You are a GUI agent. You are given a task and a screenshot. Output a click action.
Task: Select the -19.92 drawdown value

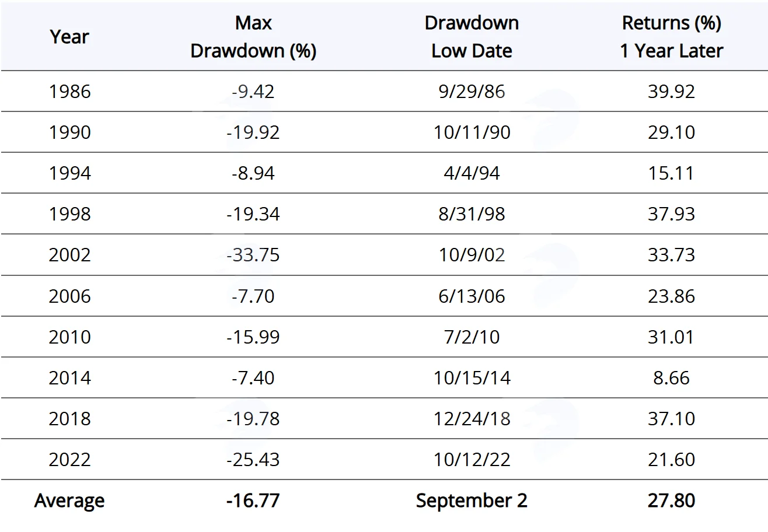[x=253, y=132]
